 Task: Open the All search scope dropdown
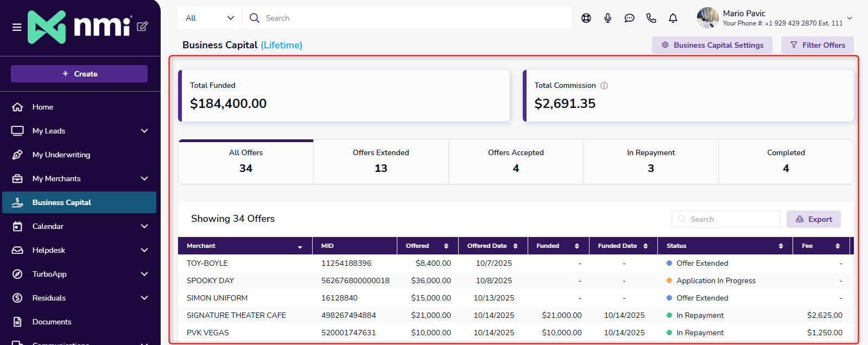tap(210, 18)
